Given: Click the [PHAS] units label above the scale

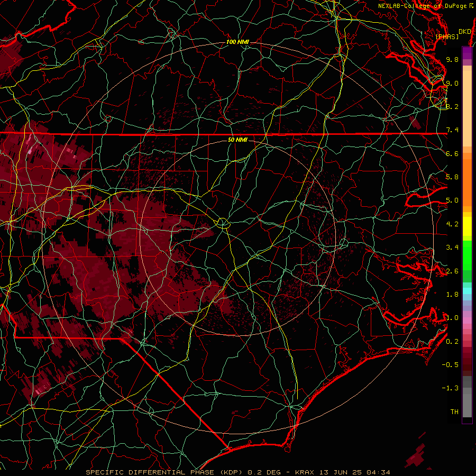Looking at the screenshot, I should (447, 36).
